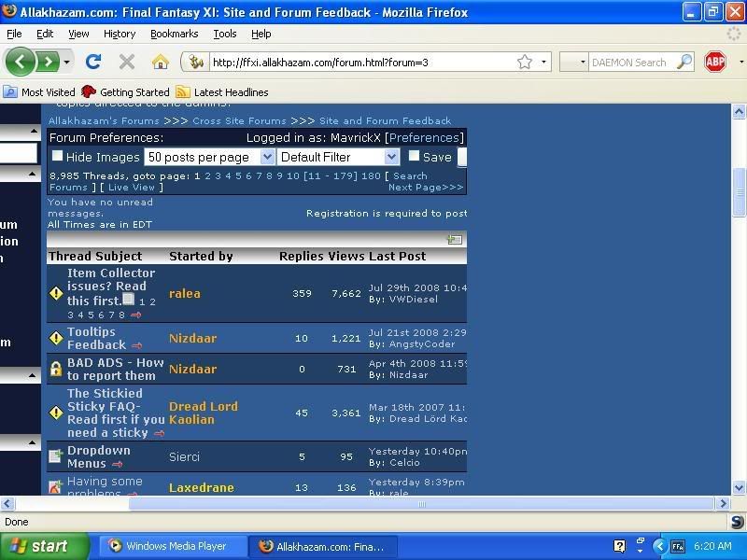747x560 pixels.
Task: Click the lock icon of BAD ADS thread
Action: [x=56, y=369]
